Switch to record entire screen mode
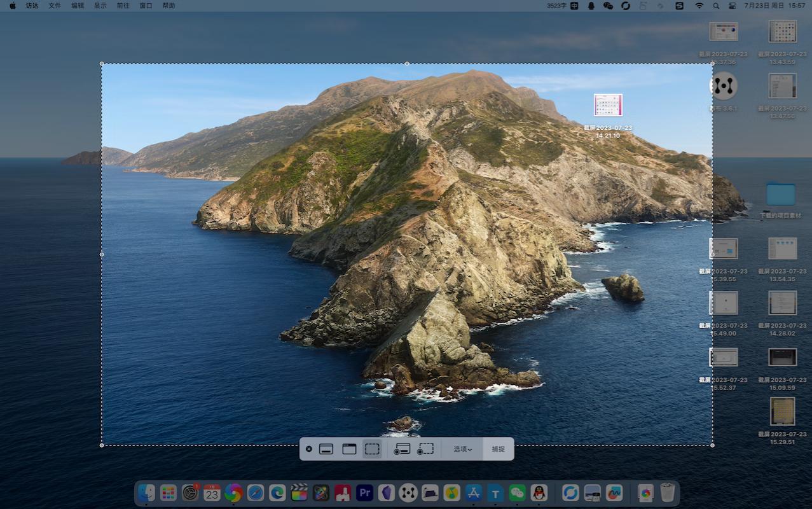The image size is (812, 509). [401, 449]
